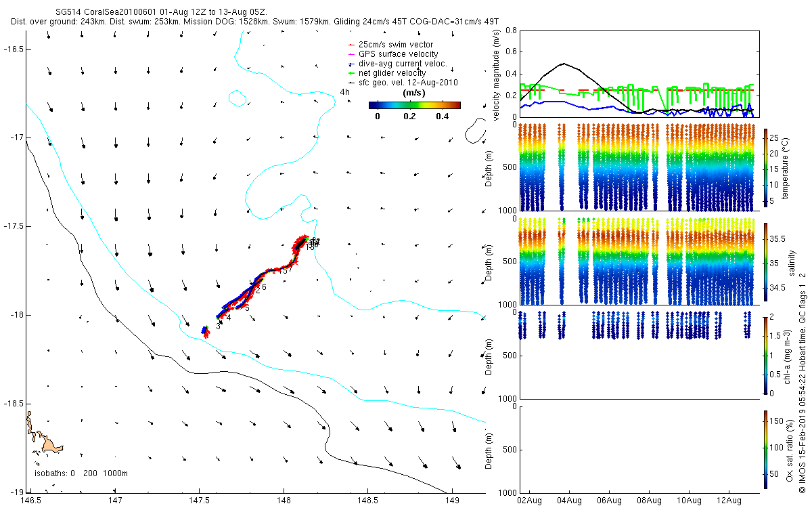Click the 'Depth (m)' label of oxygen panel

489,451
